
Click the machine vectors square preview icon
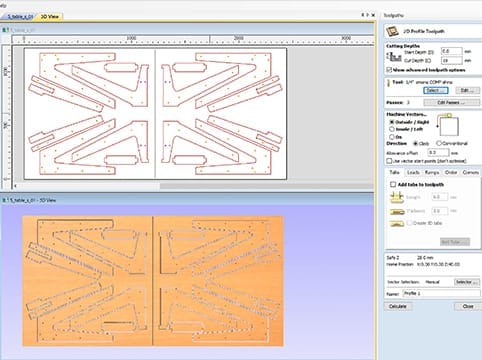(x=448, y=125)
